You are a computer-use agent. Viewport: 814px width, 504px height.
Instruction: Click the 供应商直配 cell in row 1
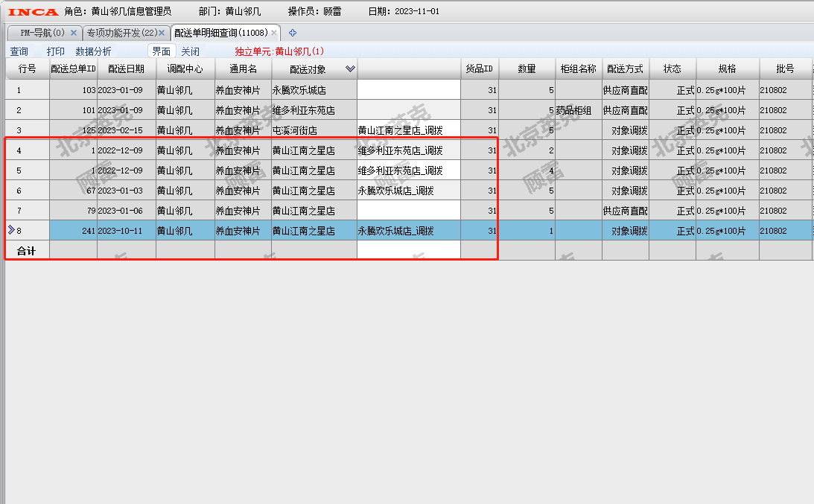pyautogui.click(x=625, y=90)
